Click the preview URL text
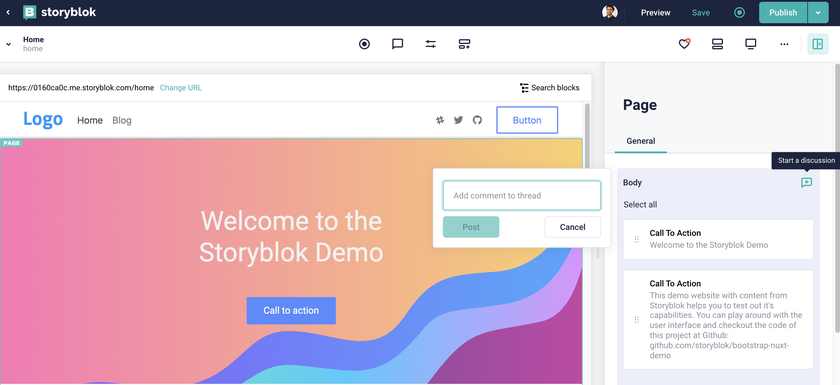 tap(81, 88)
